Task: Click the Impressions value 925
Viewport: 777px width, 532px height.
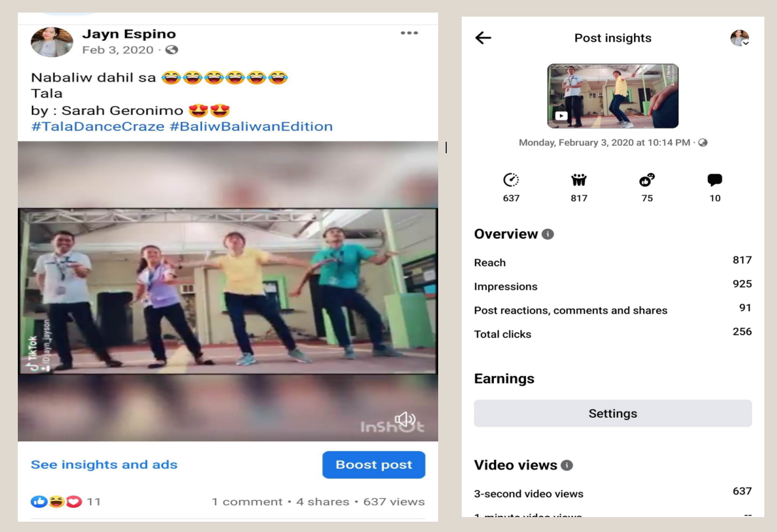Action: 742,284
